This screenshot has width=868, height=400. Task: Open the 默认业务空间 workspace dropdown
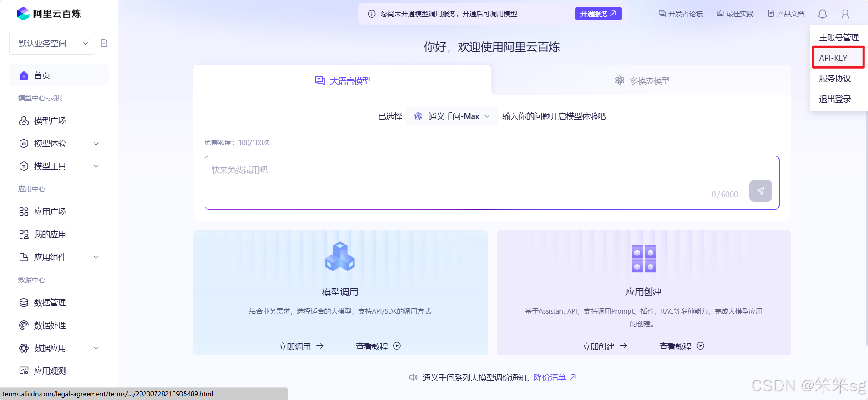[x=52, y=43]
